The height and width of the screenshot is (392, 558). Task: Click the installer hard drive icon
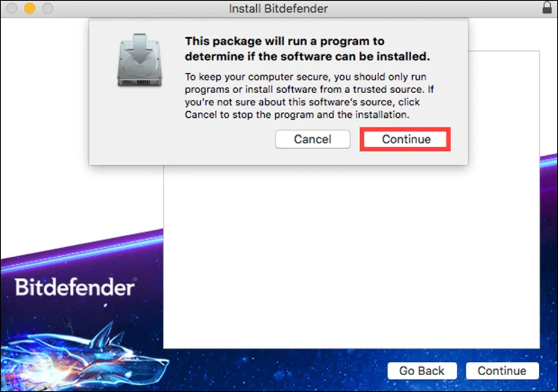coord(140,60)
